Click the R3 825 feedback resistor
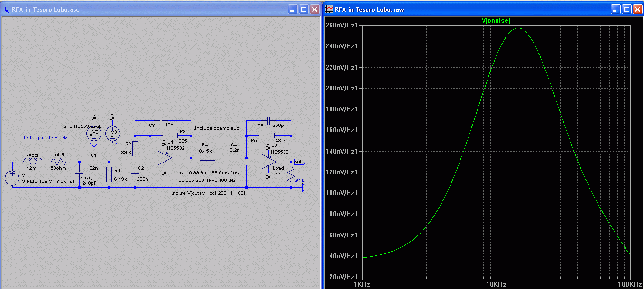 (x=170, y=135)
